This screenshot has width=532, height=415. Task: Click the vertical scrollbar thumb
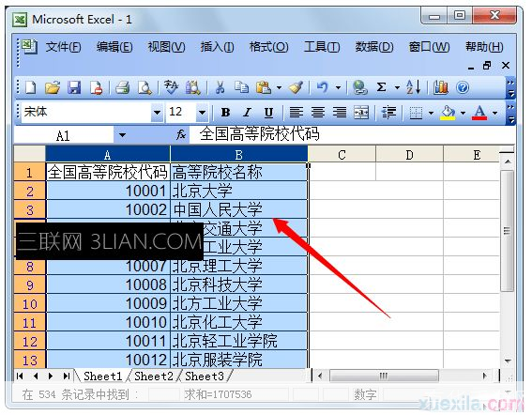pos(507,231)
